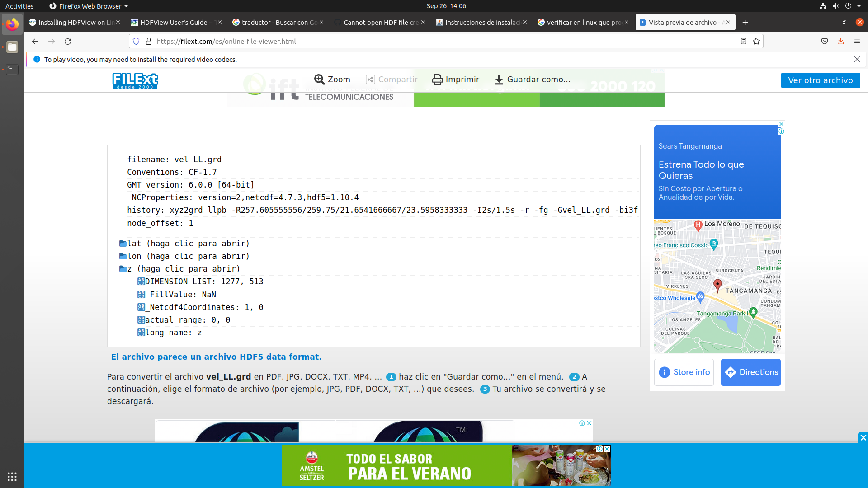
Task: Open the Compartir share icon
Action: coord(371,79)
